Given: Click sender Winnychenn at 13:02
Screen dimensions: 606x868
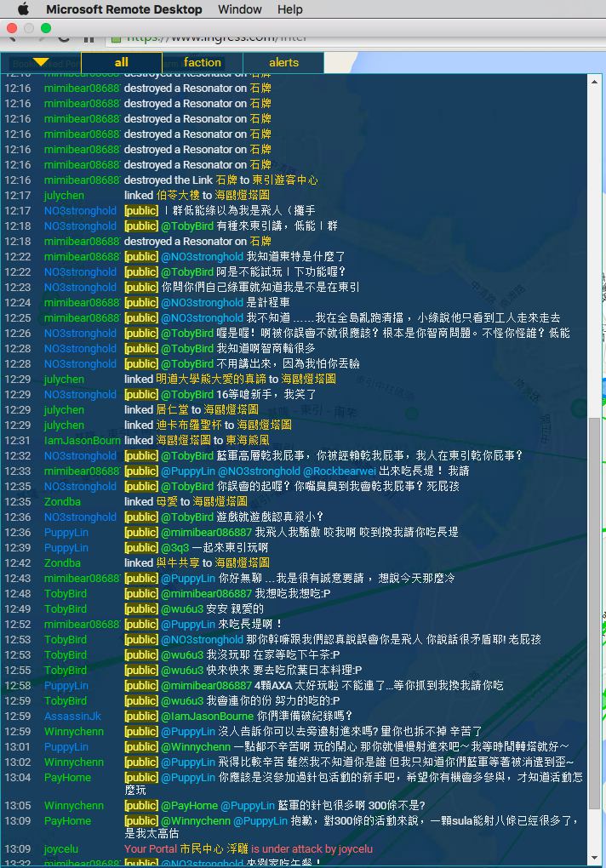Looking at the screenshot, I should pyautogui.click(x=73, y=762).
